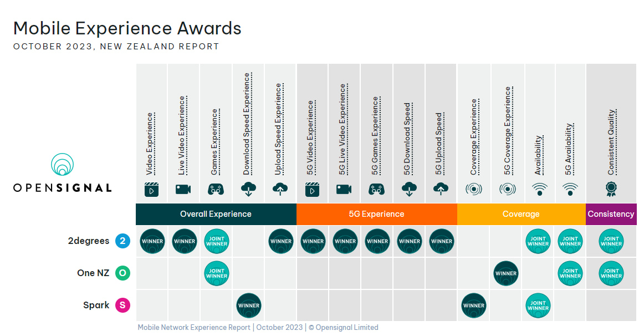Click the 5G Availability wifi icon
The image size is (644, 336).
(x=570, y=189)
